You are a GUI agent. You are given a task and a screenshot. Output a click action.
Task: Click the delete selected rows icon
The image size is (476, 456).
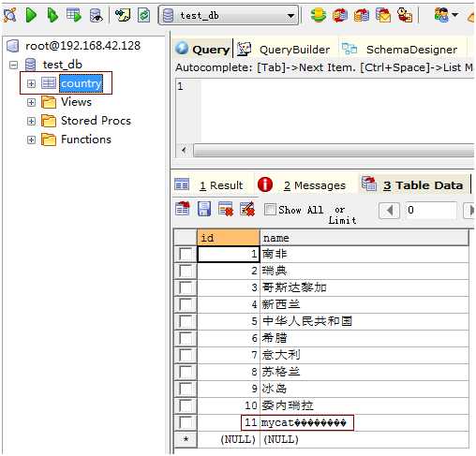[x=226, y=209]
